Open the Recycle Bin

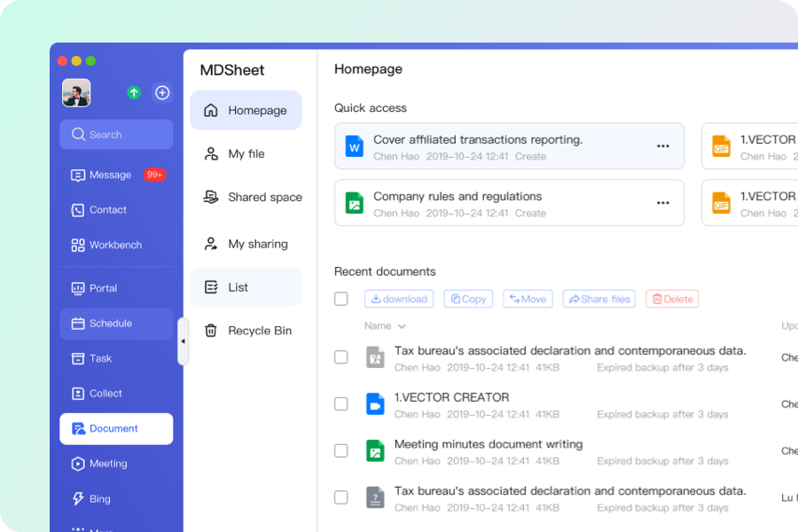point(246,331)
